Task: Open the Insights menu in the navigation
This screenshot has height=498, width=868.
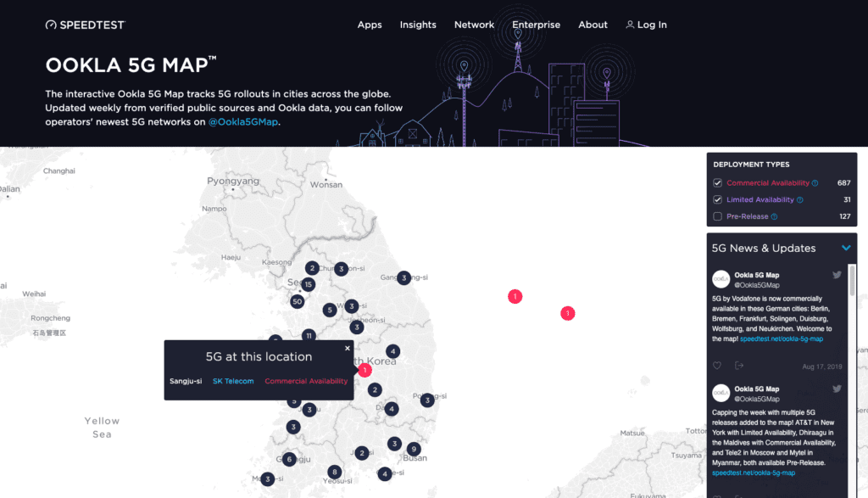Action: pyautogui.click(x=418, y=25)
